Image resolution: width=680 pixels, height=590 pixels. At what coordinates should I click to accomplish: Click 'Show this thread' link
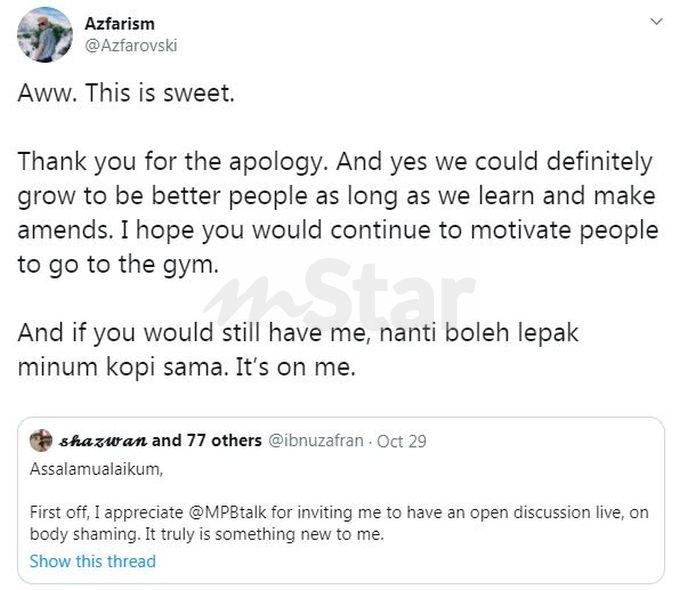(x=93, y=561)
